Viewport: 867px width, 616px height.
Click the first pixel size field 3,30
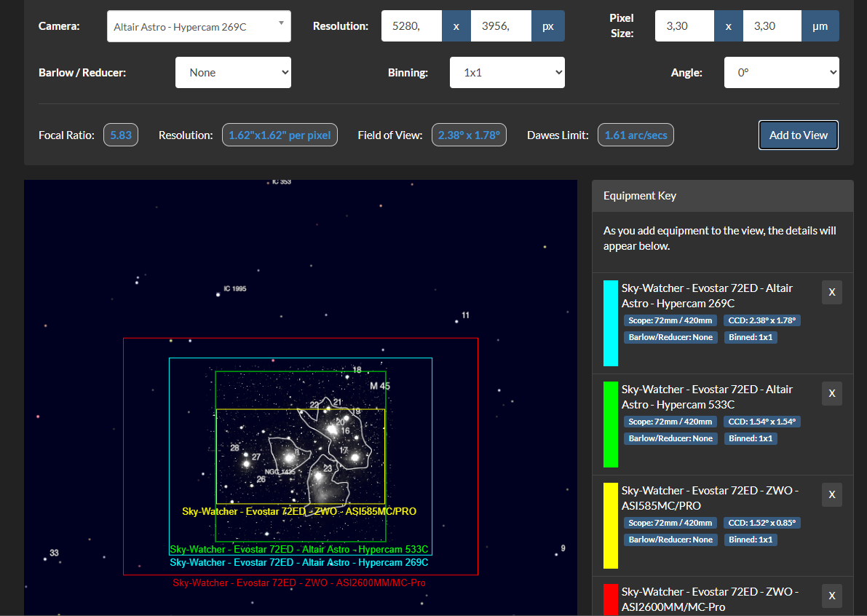point(684,26)
